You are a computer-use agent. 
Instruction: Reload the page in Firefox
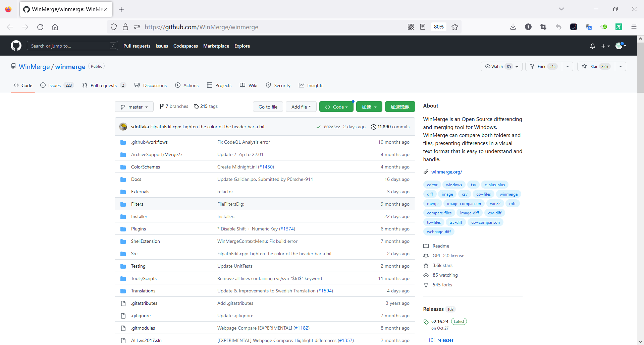(x=40, y=27)
